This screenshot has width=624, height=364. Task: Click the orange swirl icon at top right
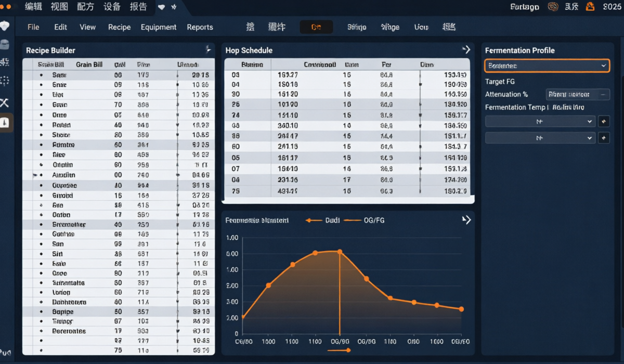[x=553, y=7]
